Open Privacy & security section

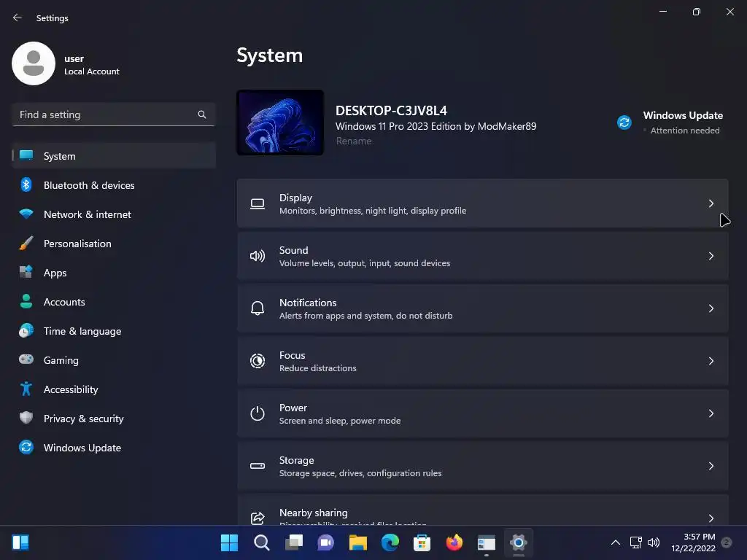[x=113, y=419]
